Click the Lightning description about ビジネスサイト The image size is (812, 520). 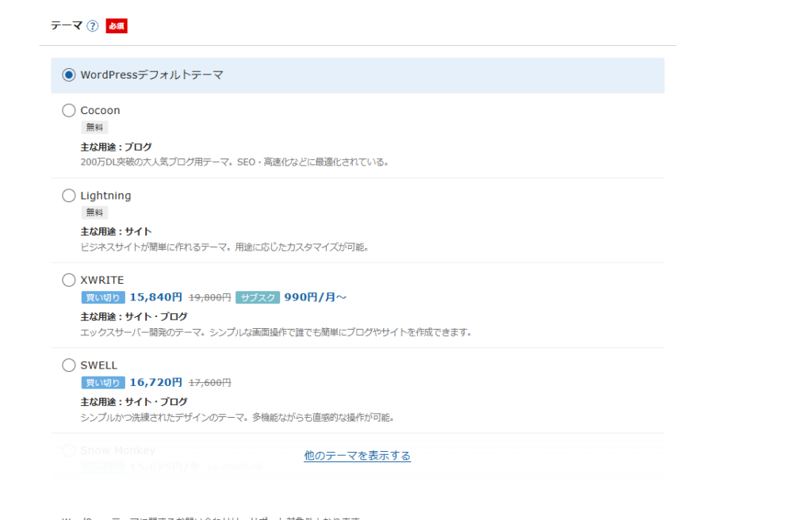click(x=224, y=247)
